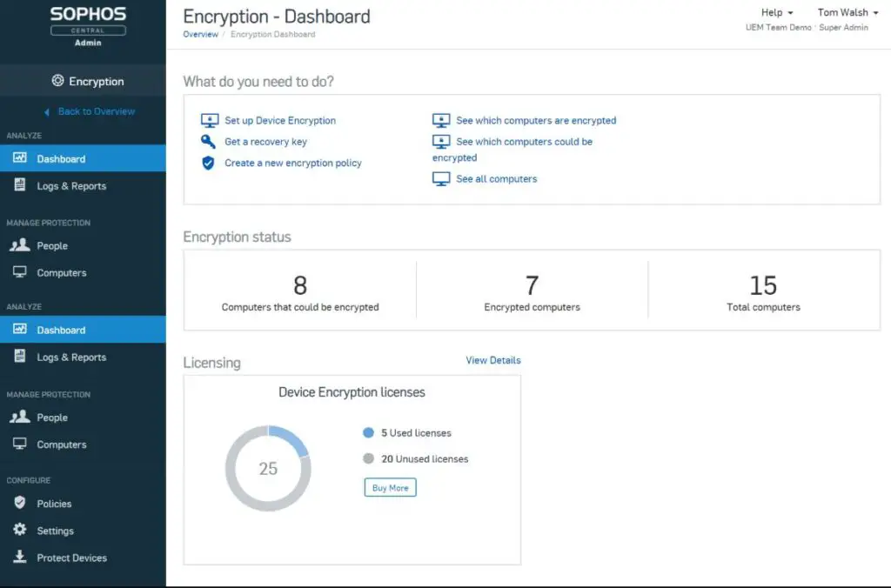Expand the UEM Team Demo account menu
Screen dimensions: 891x588
click(778, 27)
